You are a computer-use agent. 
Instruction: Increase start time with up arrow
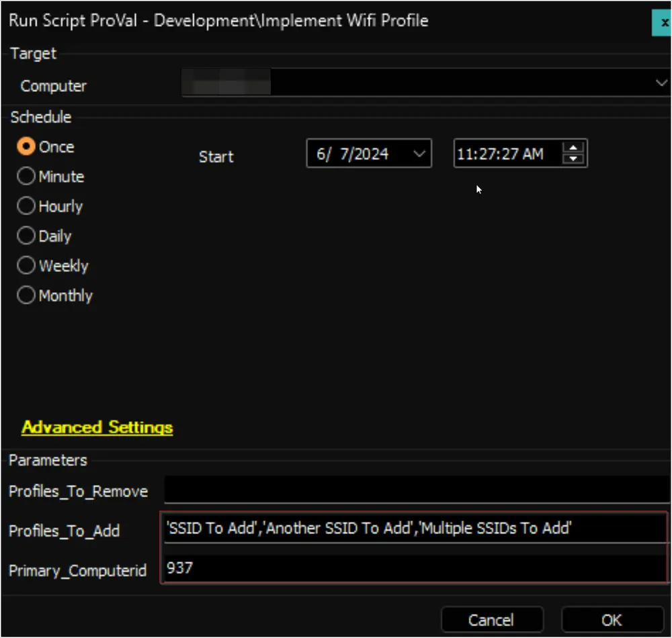[x=573, y=147]
